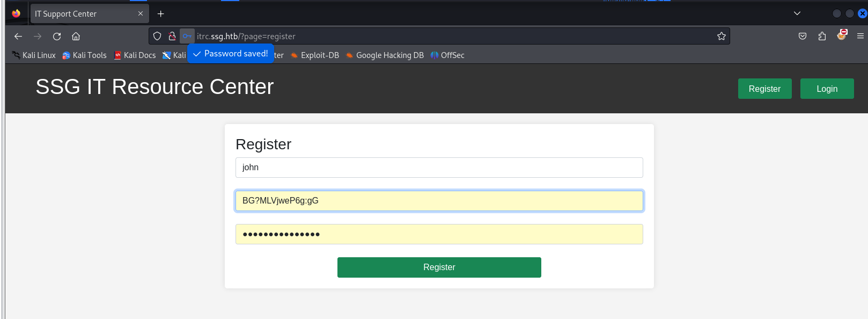
Task: Show site security padlock info
Action: click(x=172, y=36)
